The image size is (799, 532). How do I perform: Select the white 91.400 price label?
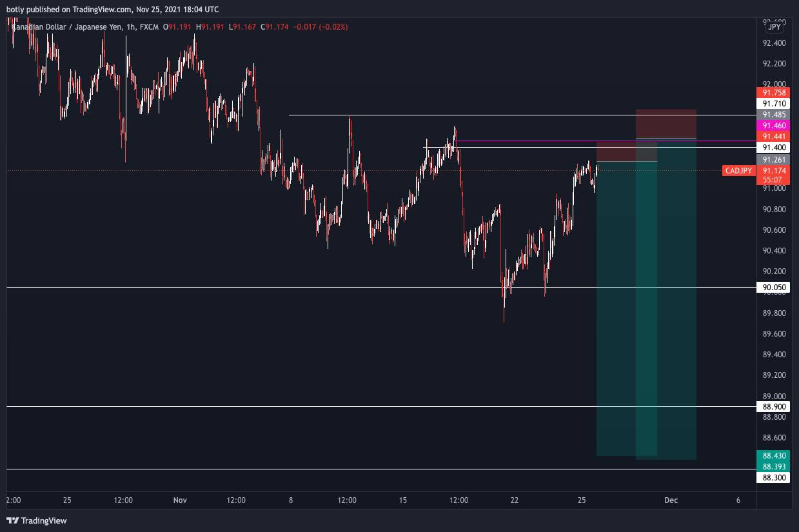[x=774, y=148]
